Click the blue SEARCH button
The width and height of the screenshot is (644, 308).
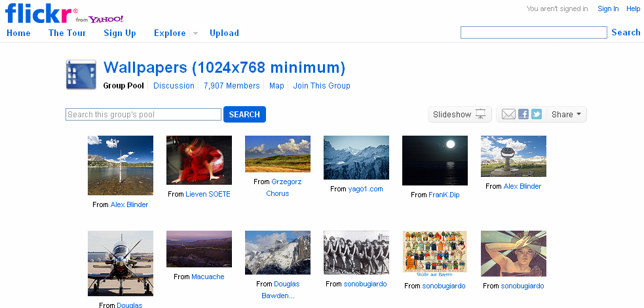[244, 115]
